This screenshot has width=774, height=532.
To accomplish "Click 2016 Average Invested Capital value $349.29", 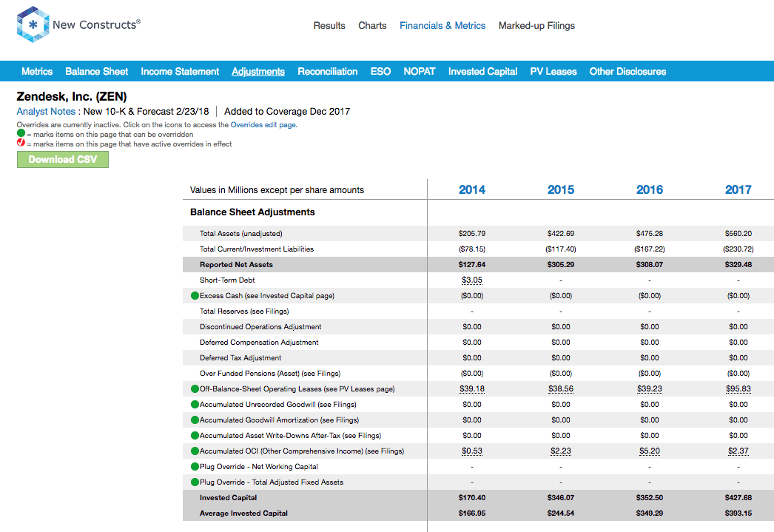I will point(650,514).
